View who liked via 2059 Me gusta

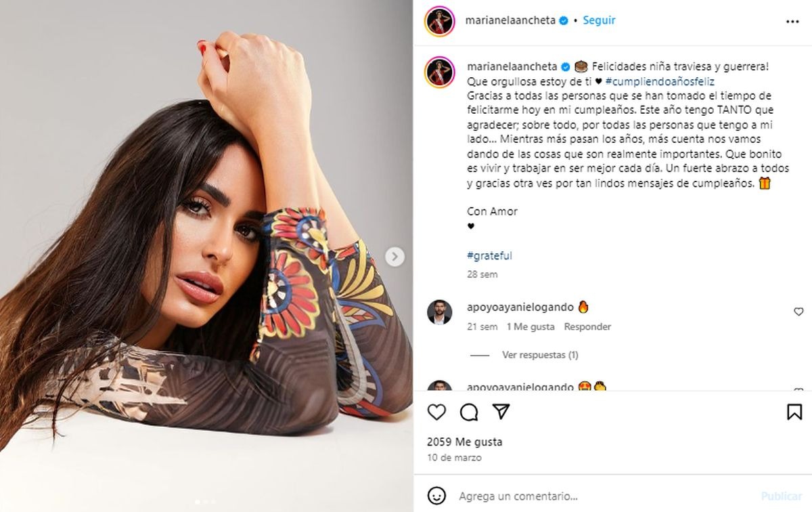click(x=464, y=442)
